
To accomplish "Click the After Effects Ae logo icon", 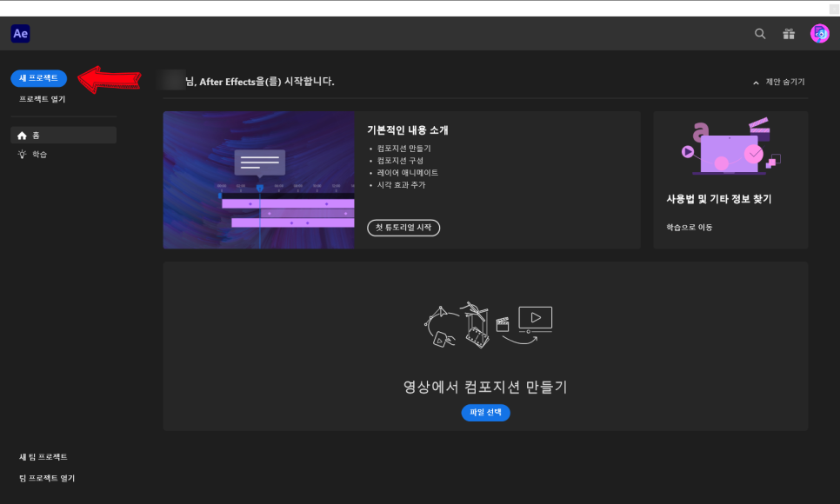I will pyautogui.click(x=21, y=34).
